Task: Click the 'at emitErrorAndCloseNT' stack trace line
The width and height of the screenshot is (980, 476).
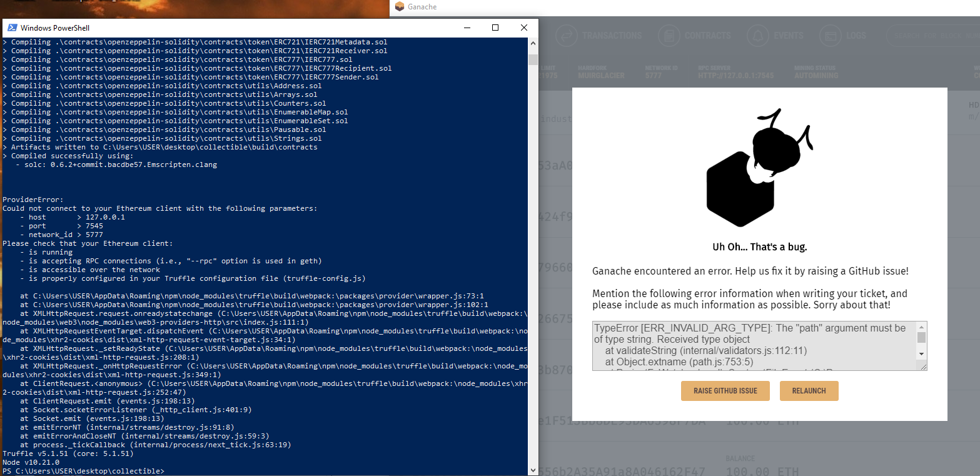Action: pos(144,436)
